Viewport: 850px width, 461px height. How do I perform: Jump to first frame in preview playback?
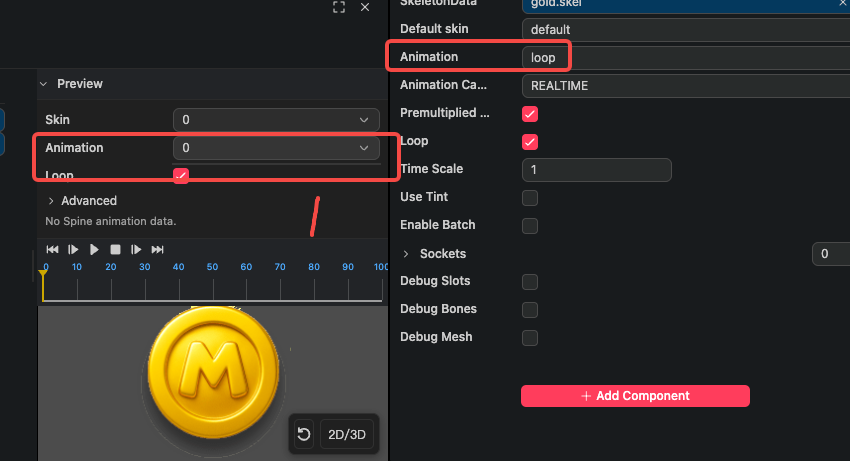click(x=52, y=249)
